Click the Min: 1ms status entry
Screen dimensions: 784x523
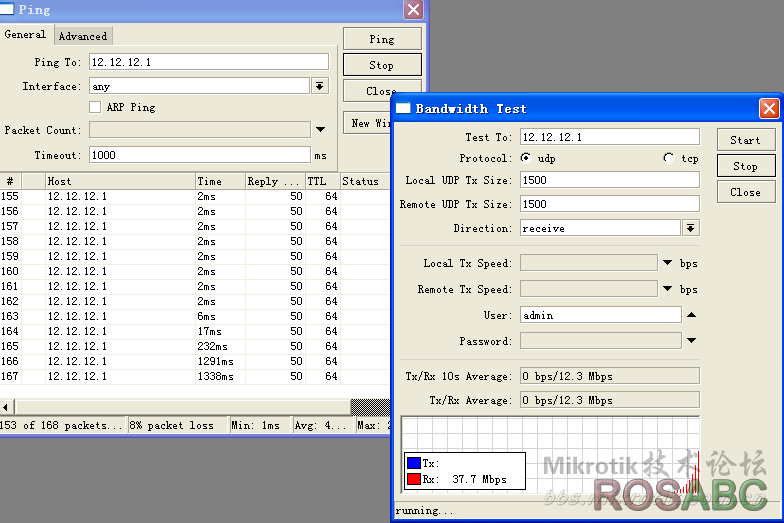[x=256, y=426]
